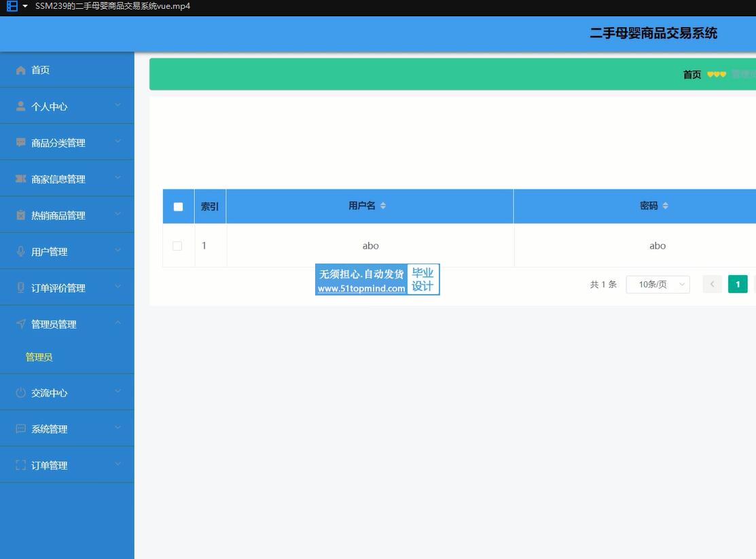Open the 用户管理 menu label
The image size is (756, 559).
pyautogui.click(x=49, y=252)
